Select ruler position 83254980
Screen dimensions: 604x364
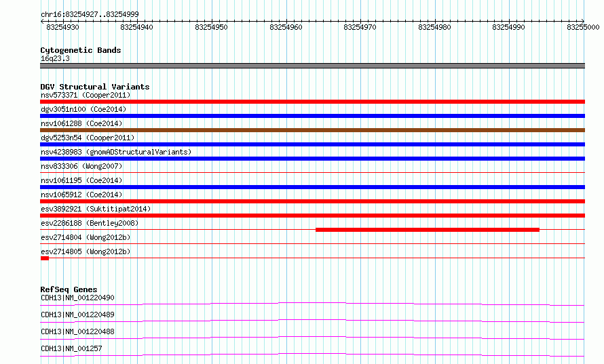[x=434, y=27]
